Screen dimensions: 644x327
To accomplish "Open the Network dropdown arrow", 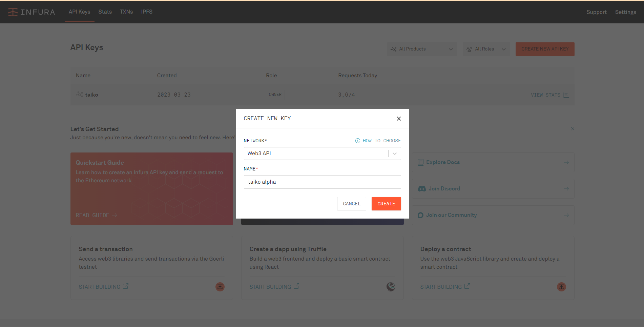I will (x=395, y=154).
